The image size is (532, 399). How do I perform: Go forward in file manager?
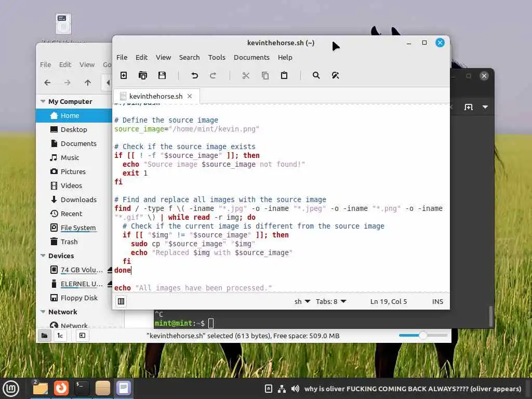click(x=67, y=83)
